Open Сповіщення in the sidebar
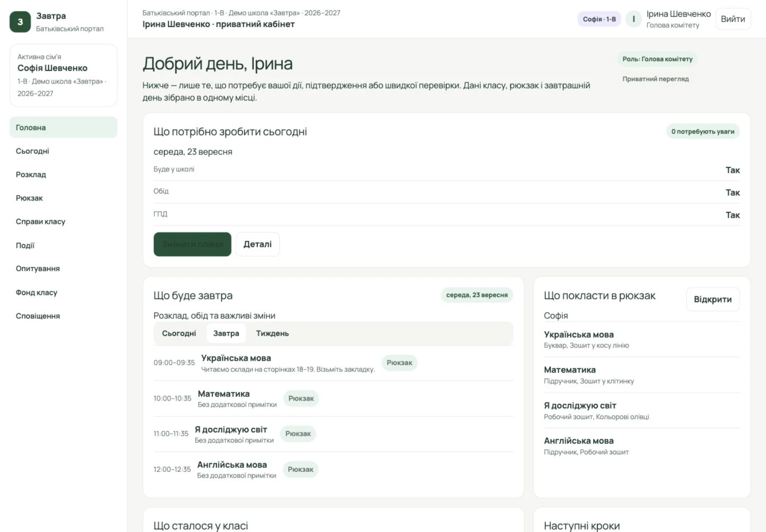This screenshot has width=766, height=532. point(63,316)
